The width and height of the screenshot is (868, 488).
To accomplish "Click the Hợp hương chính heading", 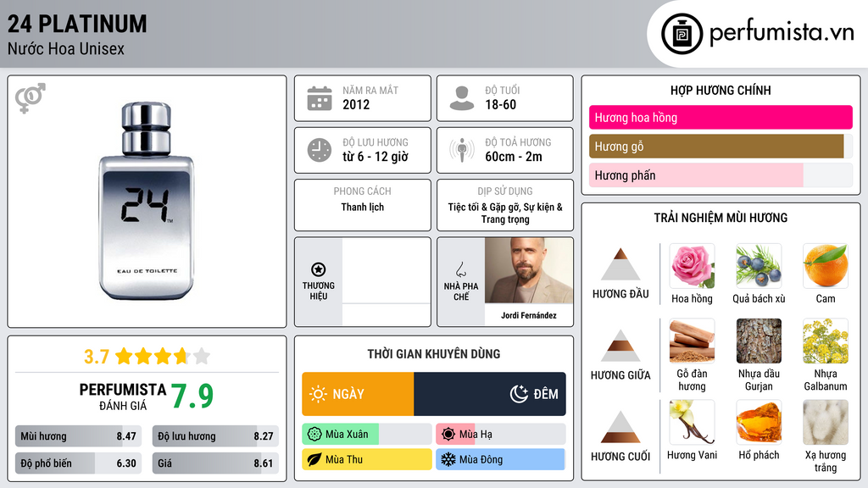I will click(x=721, y=90).
